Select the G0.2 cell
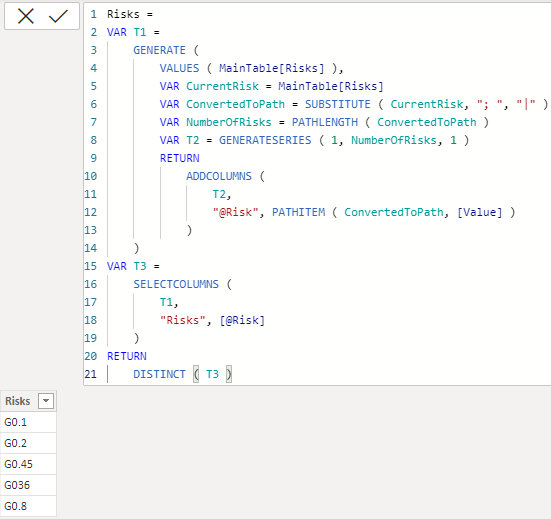This screenshot has width=551, height=519. click(x=28, y=443)
